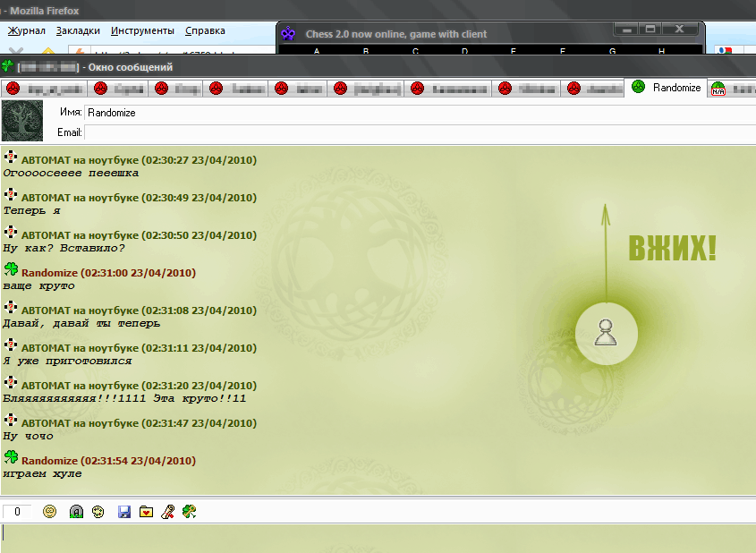The width and height of the screenshot is (756, 553).
Task: Click the floppy disk save icon
Action: [x=124, y=512]
